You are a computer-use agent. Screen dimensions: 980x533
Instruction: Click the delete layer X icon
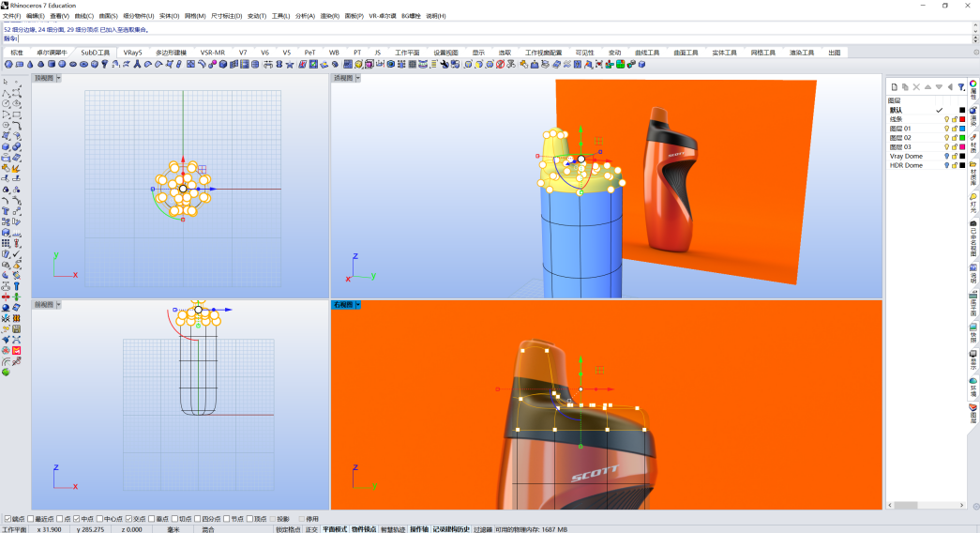916,87
